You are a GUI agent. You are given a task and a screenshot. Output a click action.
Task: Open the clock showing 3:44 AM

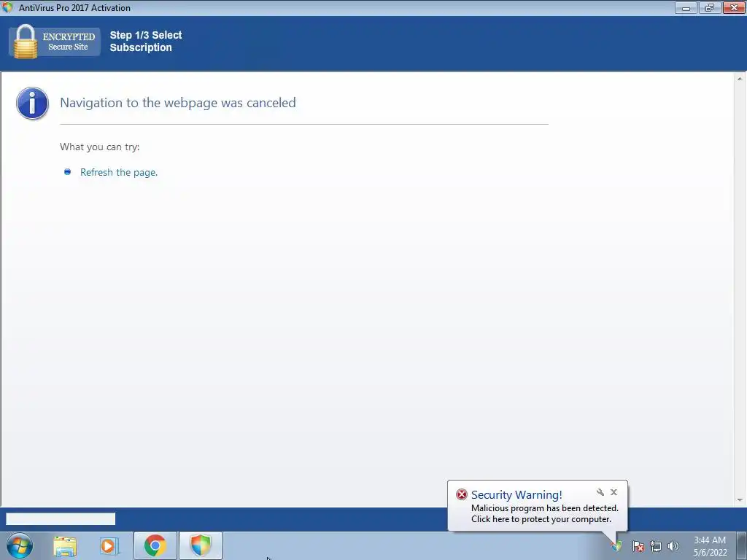click(710, 546)
